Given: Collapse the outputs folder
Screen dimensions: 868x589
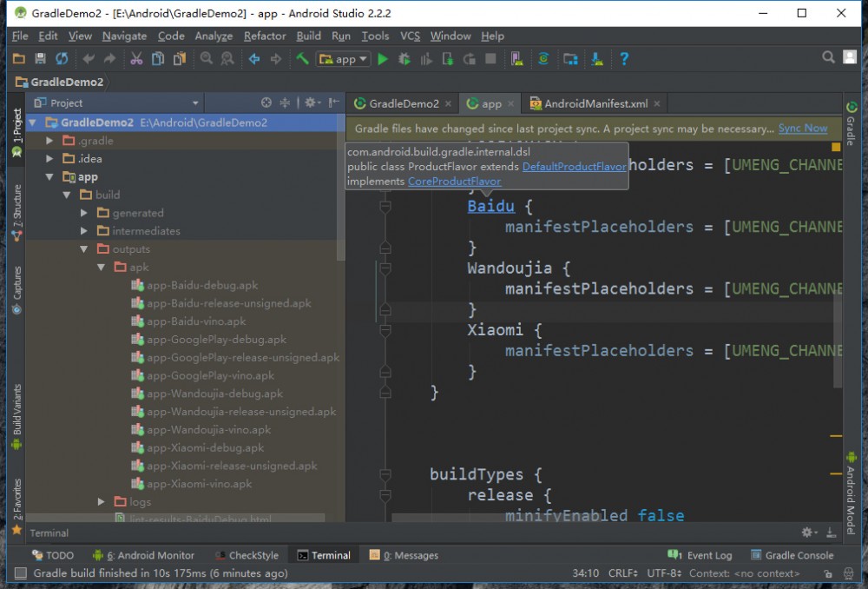Looking at the screenshot, I should [x=82, y=248].
